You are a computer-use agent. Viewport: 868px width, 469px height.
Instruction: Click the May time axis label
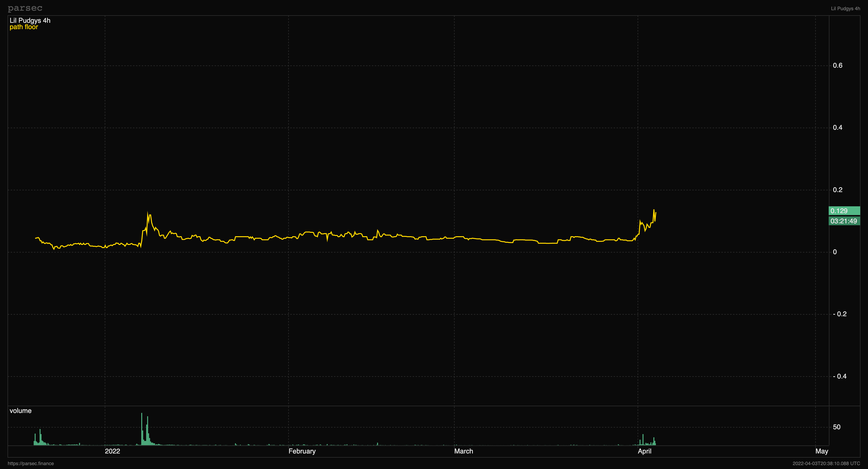coord(821,451)
